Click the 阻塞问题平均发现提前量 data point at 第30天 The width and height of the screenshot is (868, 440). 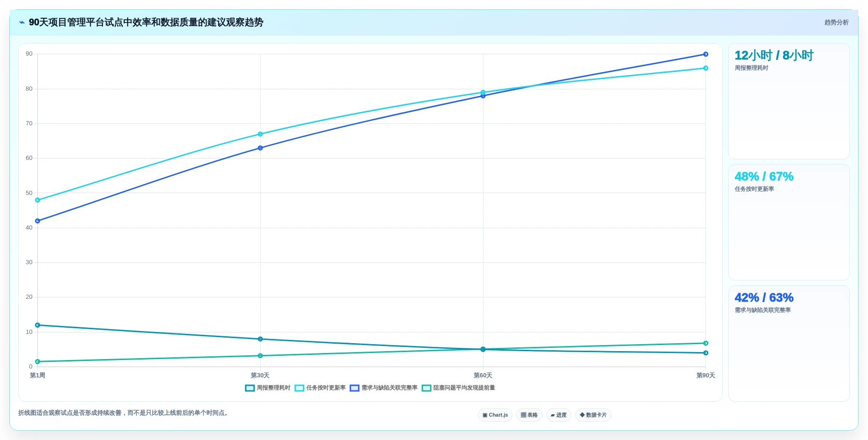(260, 356)
